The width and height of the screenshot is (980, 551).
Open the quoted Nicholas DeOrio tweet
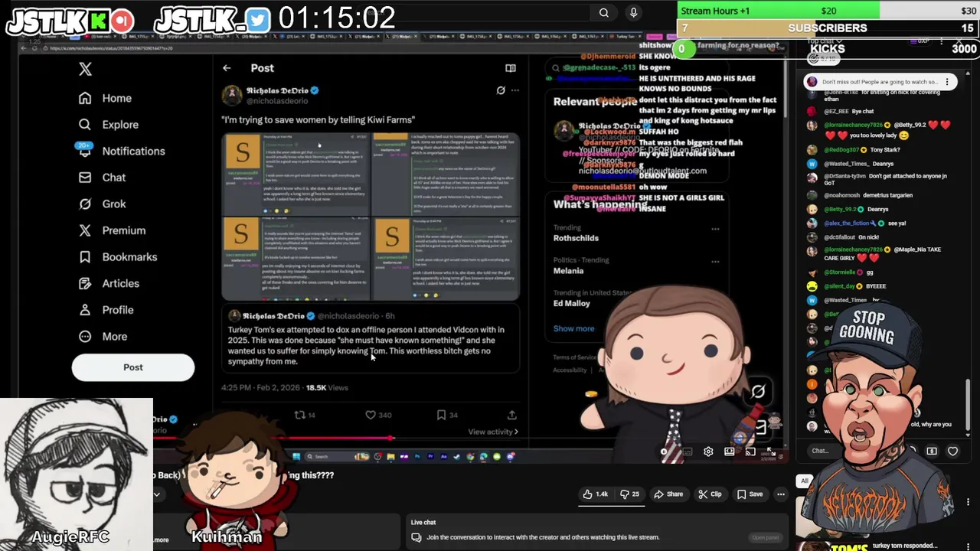pyautogui.click(x=371, y=338)
